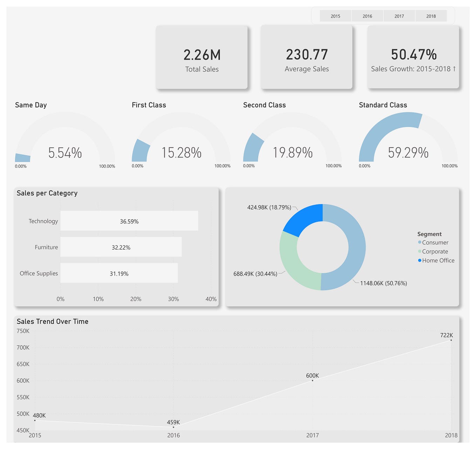Toggle the Corporate segment in the legend

click(435, 252)
